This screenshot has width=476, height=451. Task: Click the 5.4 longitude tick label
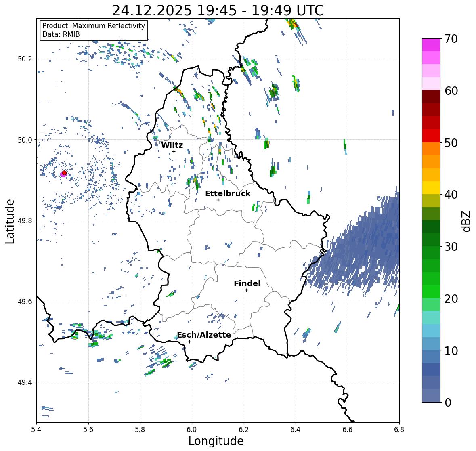click(x=36, y=430)
